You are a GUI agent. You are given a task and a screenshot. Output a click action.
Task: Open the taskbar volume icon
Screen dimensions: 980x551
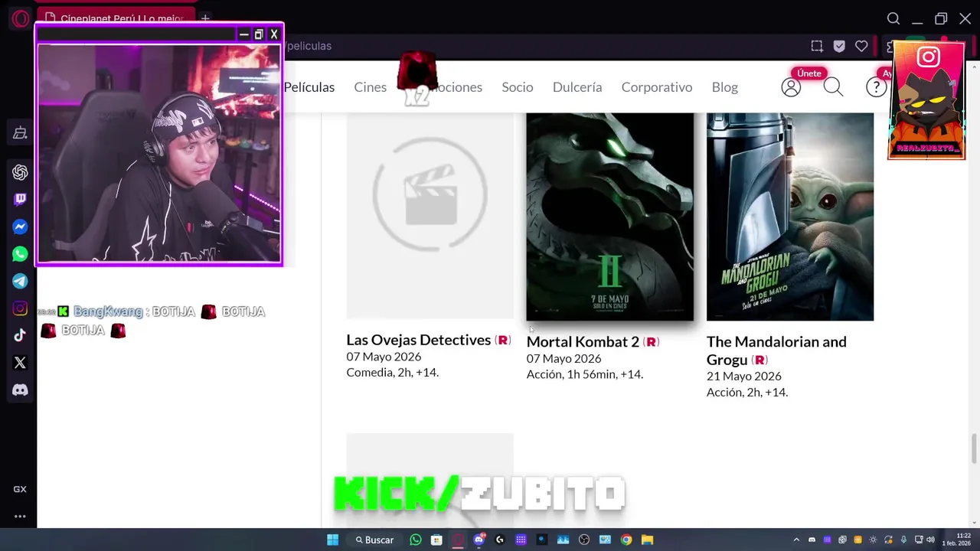pyautogui.click(x=930, y=540)
